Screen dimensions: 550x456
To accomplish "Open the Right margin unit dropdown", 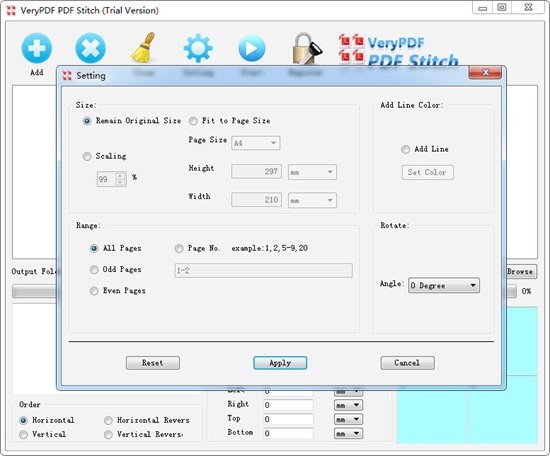I will pyautogui.click(x=348, y=405).
